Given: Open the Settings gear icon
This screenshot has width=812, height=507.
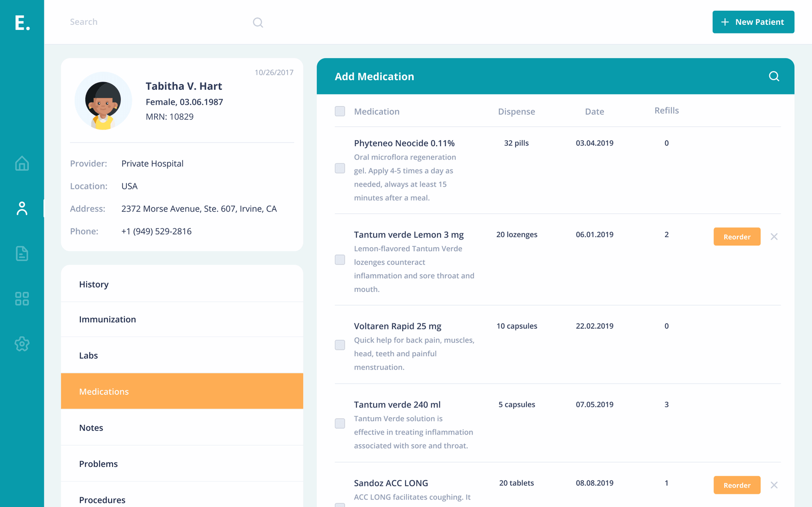Looking at the screenshot, I should pyautogui.click(x=22, y=344).
